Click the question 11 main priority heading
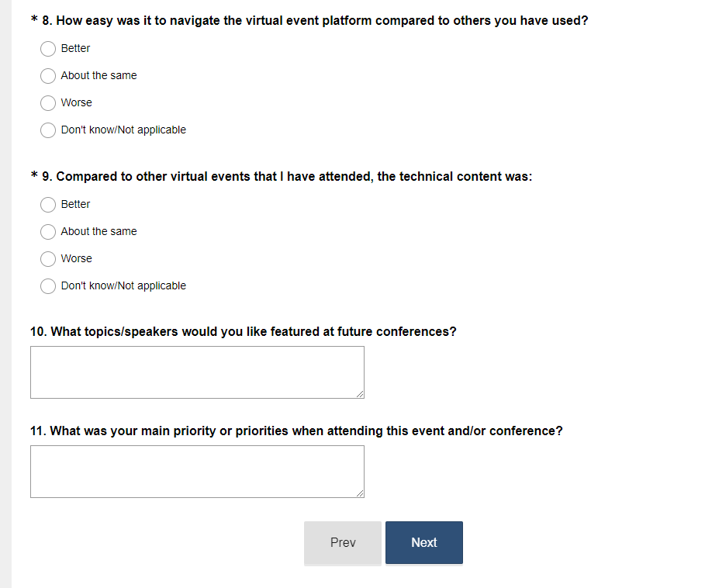This screenshot has width=712, height=588. (296, 431)
